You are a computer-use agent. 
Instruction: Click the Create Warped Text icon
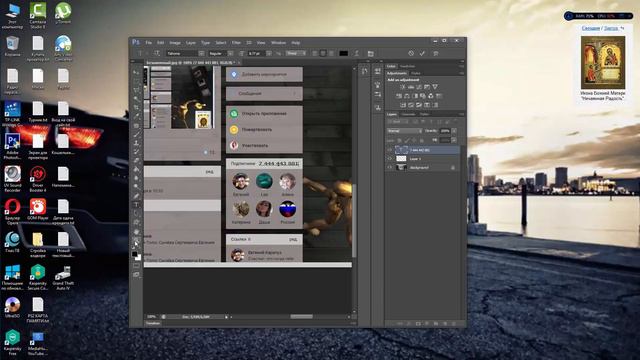[357, 53]
